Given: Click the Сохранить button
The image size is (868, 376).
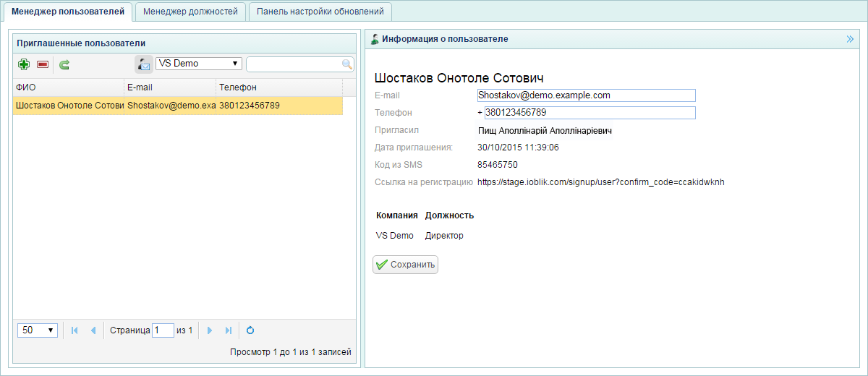Looking at the screenshot, I should [x=405, y=265].
